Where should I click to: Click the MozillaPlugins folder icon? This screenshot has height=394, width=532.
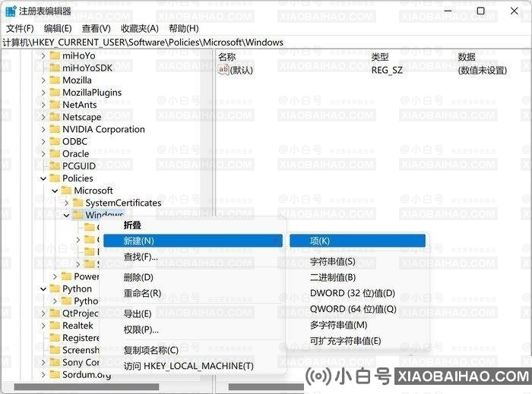[55, 93]
